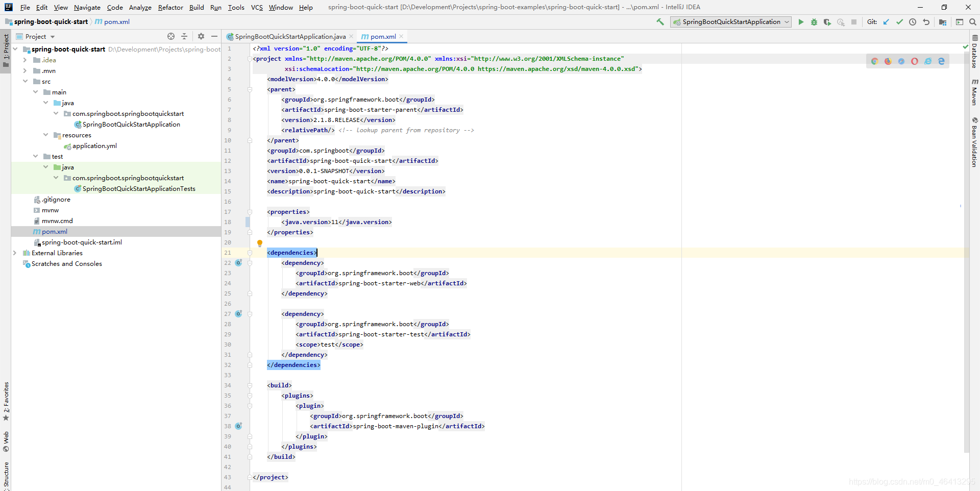Open the File menu
This screenshot has width=980, height=491.
click(x=25, y=7)
